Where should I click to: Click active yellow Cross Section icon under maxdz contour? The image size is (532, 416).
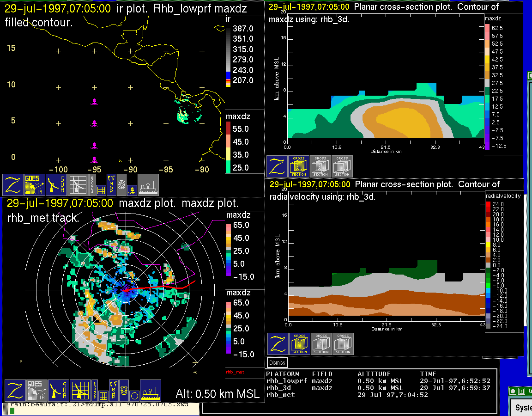(x=299, y=166)
